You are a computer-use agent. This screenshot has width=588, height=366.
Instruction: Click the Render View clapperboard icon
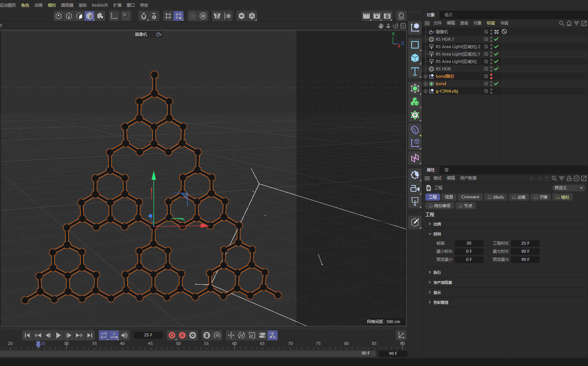pos(366,16)
